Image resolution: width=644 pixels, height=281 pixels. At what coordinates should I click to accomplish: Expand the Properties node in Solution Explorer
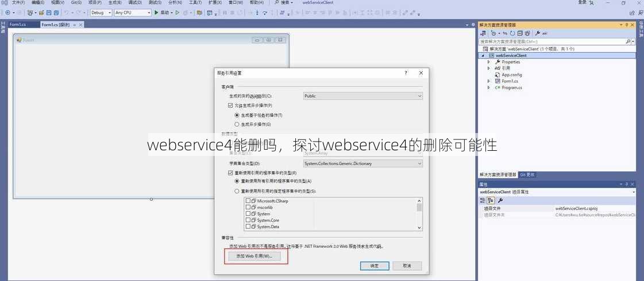tap(489, 62)
